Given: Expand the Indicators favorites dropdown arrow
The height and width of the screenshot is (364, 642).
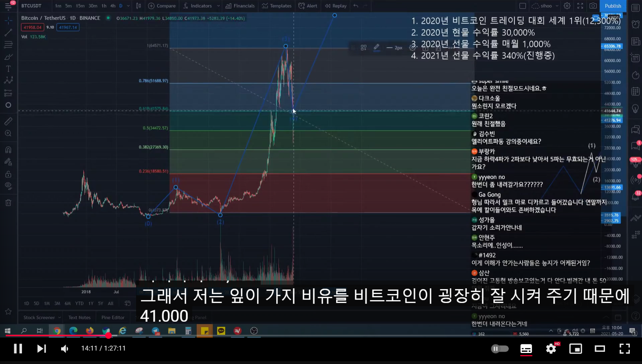Looking at the screenshot, I should [x=218, y=6].
